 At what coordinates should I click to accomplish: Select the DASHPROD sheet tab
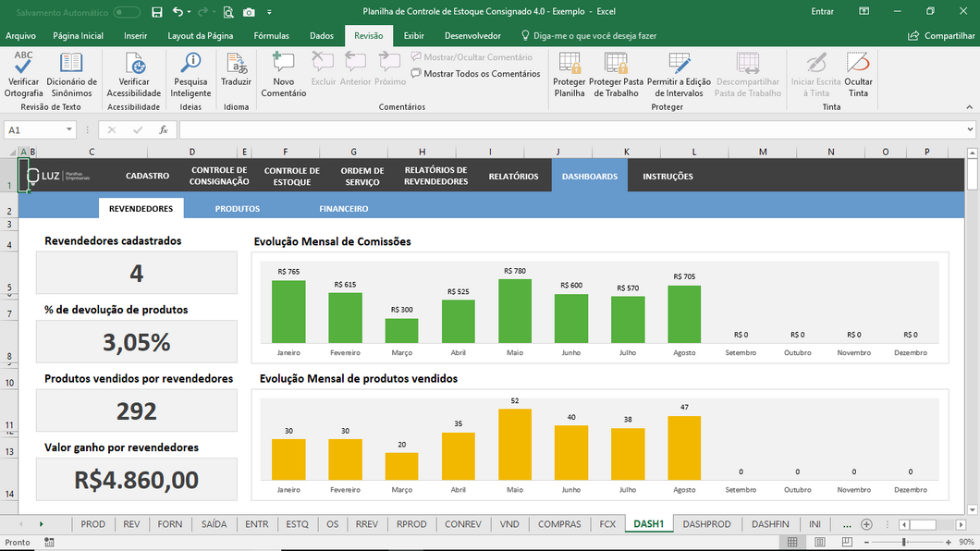pyautogui.click(x=707, y=524)
